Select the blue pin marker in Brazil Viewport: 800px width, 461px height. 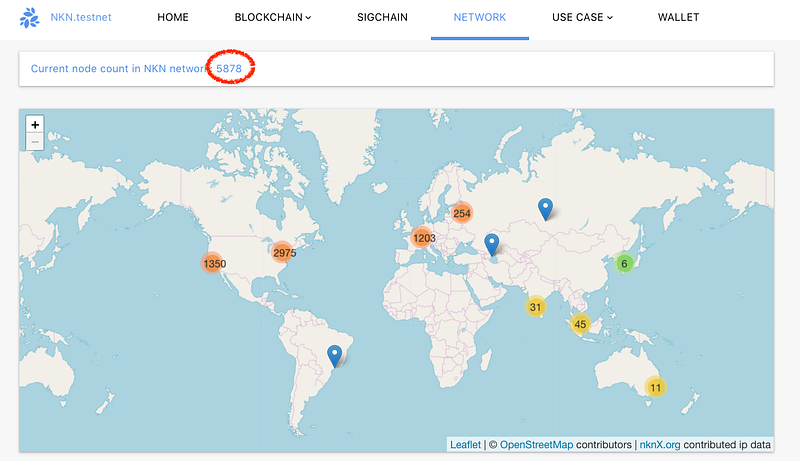[335, 356]
